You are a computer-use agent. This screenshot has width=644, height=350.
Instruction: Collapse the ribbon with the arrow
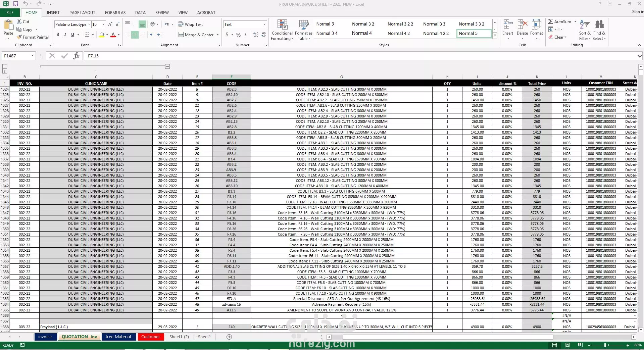coord(639,45)
